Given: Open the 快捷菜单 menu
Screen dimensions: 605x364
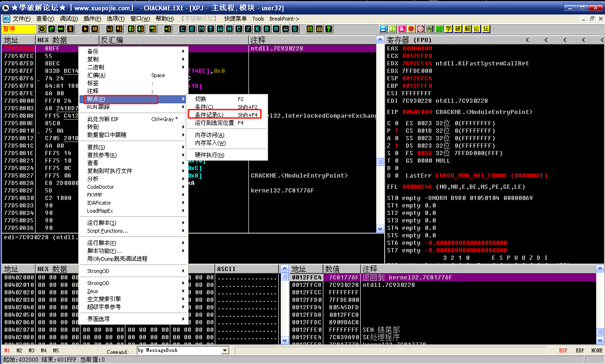Looking at the screenshot, I should pos(235,19).
